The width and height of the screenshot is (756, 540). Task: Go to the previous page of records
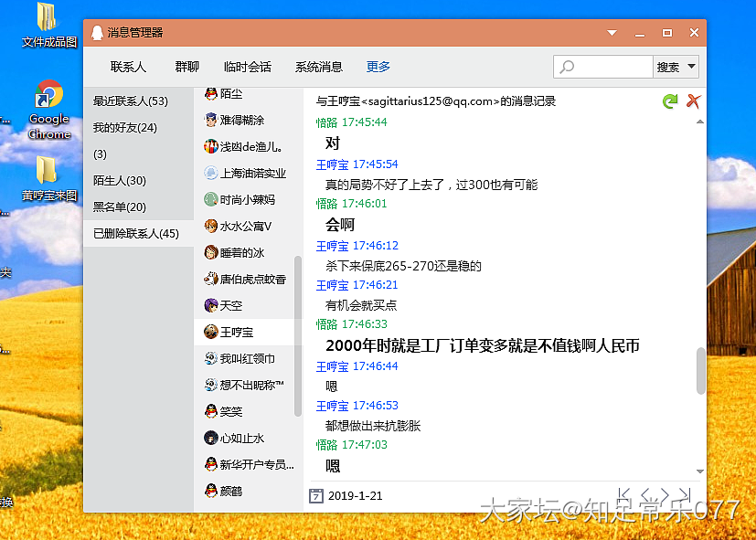[647, 495]
